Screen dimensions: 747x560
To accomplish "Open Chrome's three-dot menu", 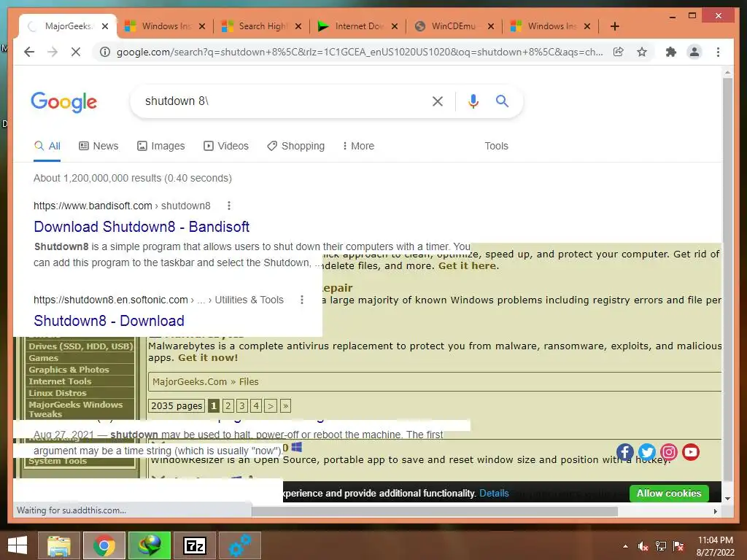I will [718, 52].
